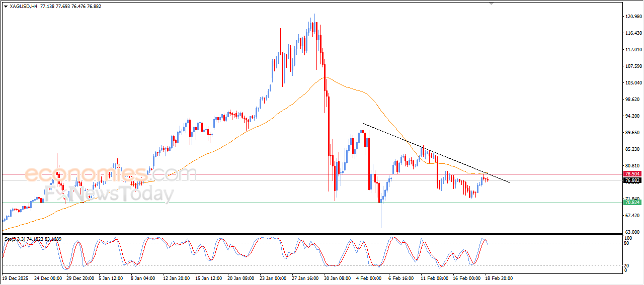The width and height of the screenshot is (644, 285).
Task: Click the 63.000 price scale value
Action: pos(632,232)
